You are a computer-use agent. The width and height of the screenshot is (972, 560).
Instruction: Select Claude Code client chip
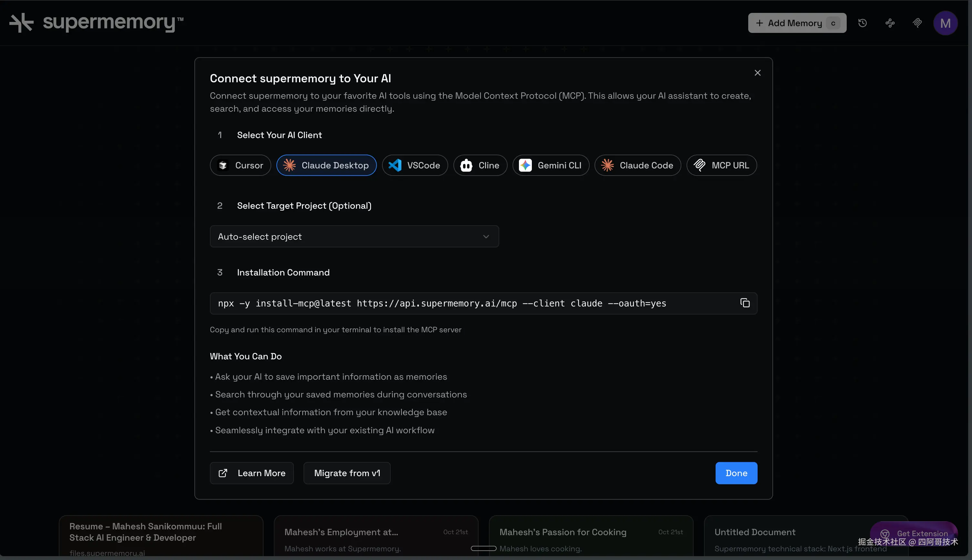[637, 165]
